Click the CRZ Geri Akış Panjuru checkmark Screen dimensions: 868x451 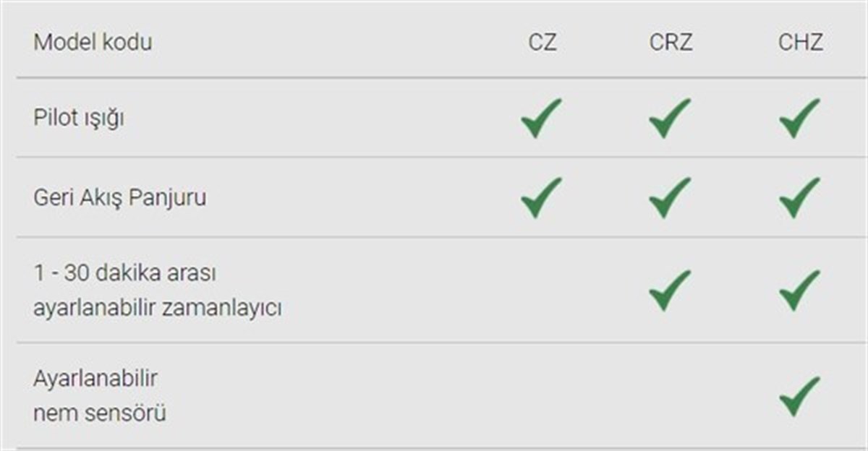[670, 197]
